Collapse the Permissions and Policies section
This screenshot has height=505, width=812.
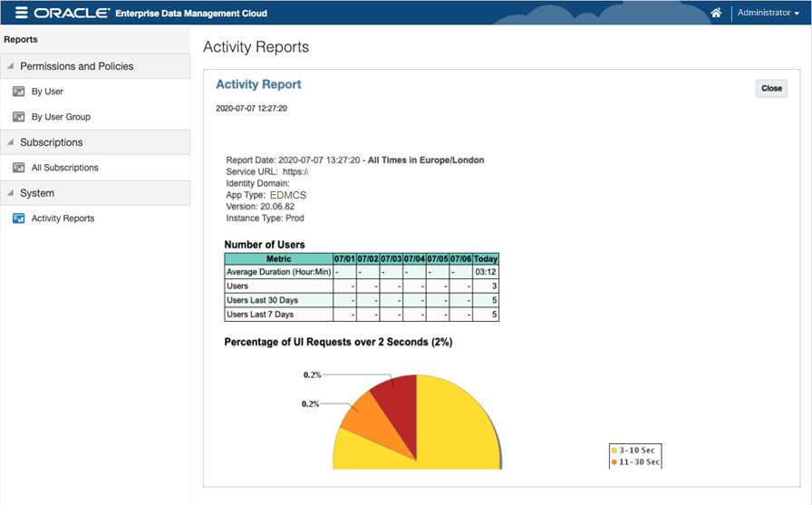(x=10, y=66)
